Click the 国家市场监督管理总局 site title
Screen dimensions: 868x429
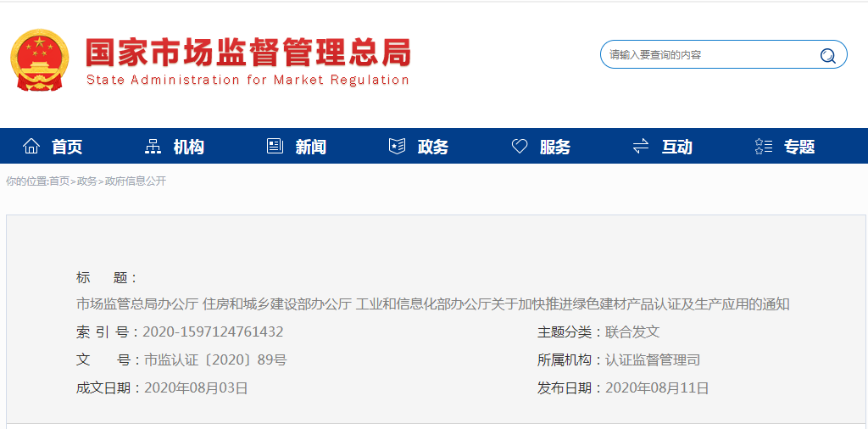point(248,53)
